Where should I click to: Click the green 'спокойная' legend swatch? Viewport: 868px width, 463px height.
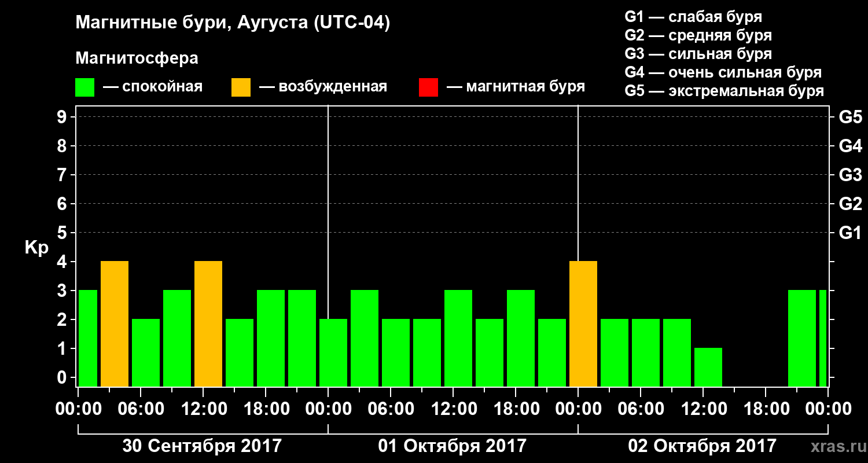click(85, 87)
